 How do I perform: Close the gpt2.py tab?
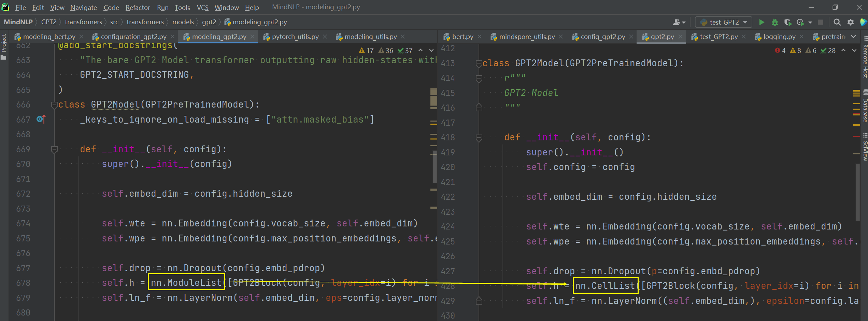point(680,37)
